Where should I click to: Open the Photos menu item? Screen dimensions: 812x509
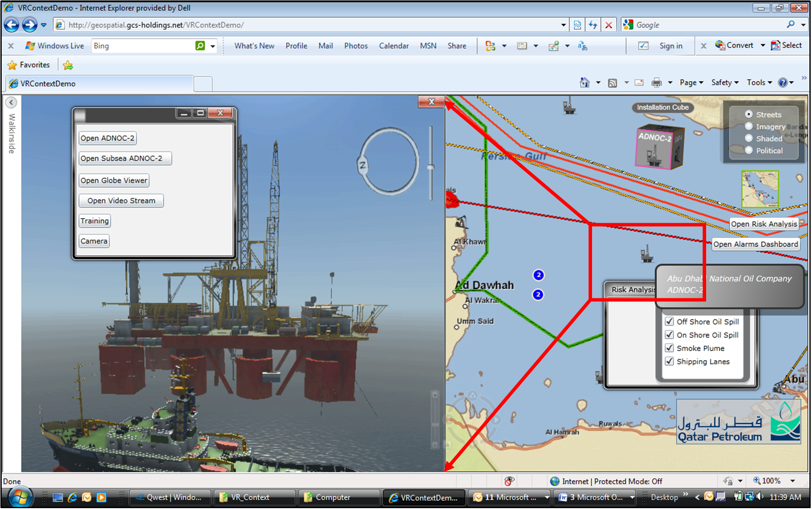(x=356, y=46)
